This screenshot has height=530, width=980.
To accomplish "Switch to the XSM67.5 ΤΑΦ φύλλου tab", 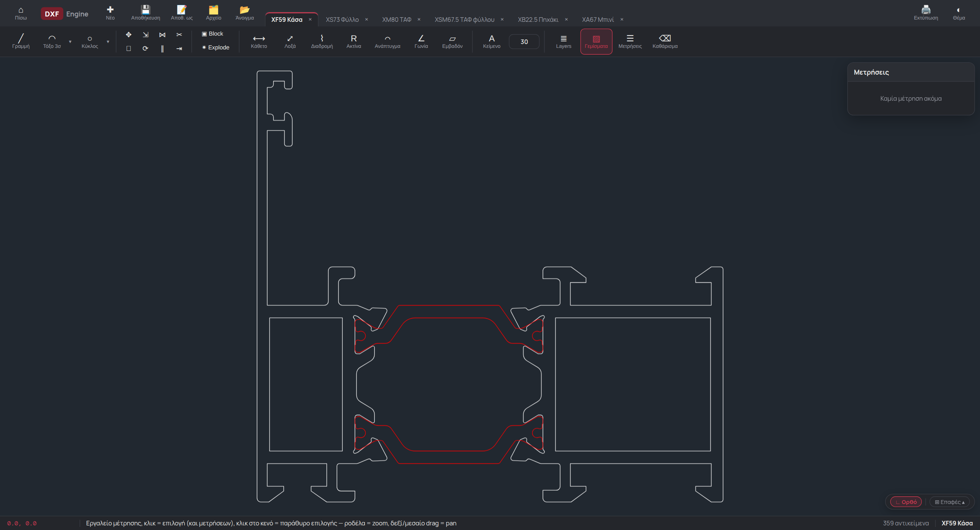I will click(464, 20).
